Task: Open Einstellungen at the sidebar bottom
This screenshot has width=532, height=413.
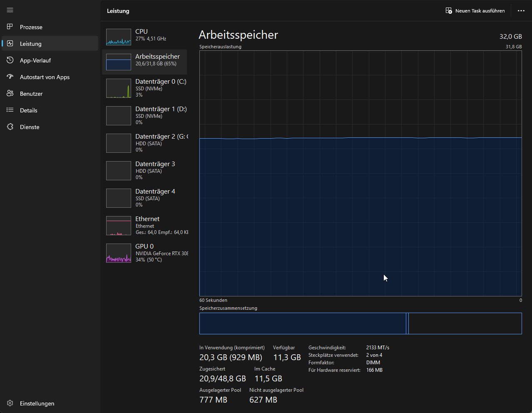Action: [x=50, y=403]
